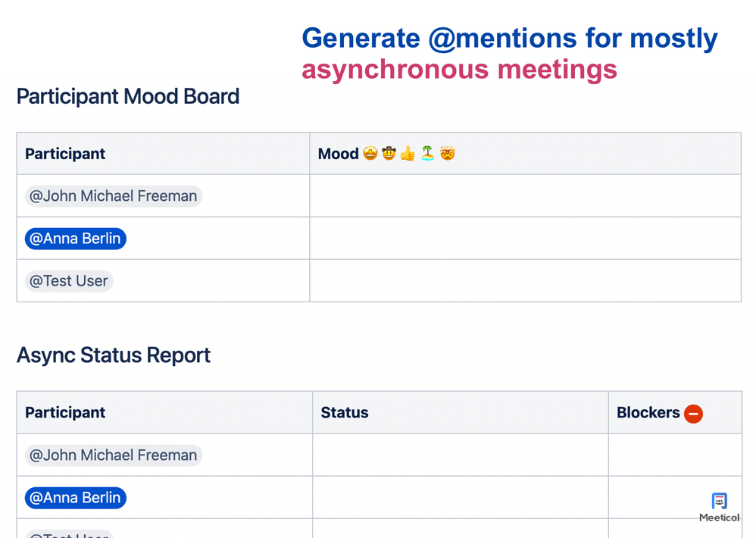Click the @Test User mention in Mood Board
756x538 pixels.
69,281
